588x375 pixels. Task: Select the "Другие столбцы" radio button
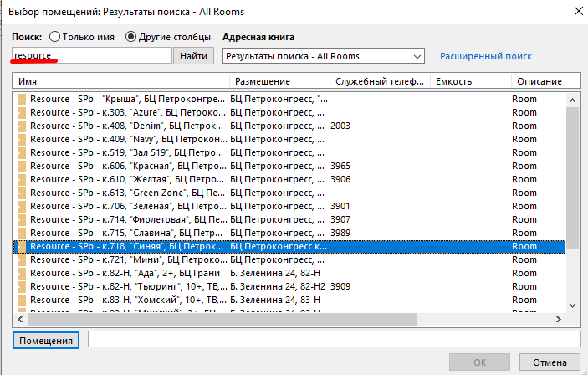tap(130, 37)
